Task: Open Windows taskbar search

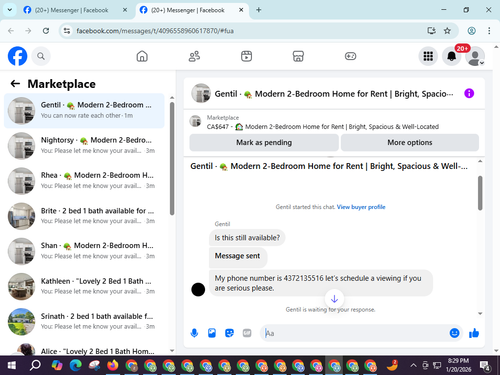Action: (35, 365)
